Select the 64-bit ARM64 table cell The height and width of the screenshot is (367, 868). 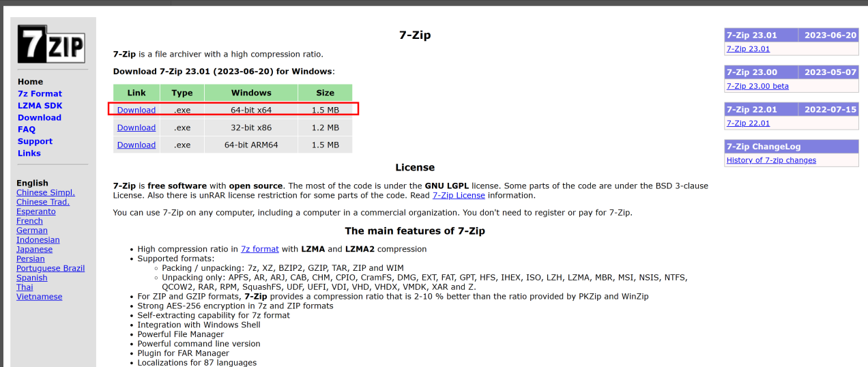pos(251,145)
